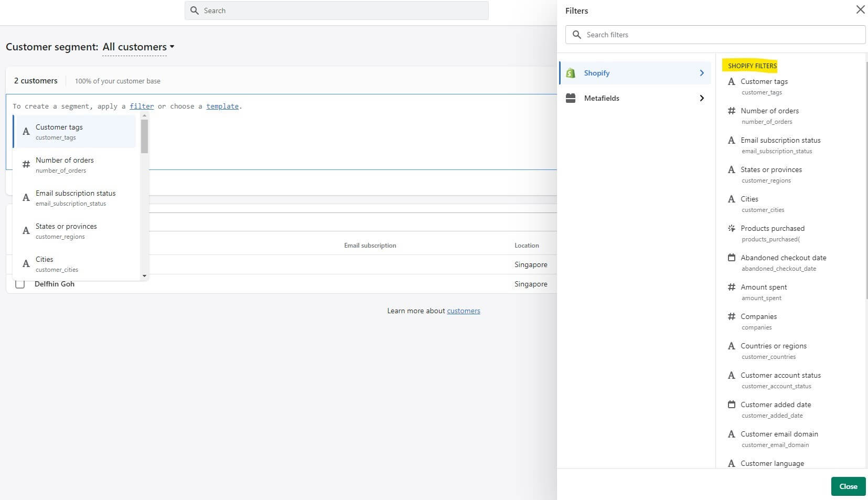Open the filter link in segment editor
Viewport: 868px width, 500px height.
(142, 106)
